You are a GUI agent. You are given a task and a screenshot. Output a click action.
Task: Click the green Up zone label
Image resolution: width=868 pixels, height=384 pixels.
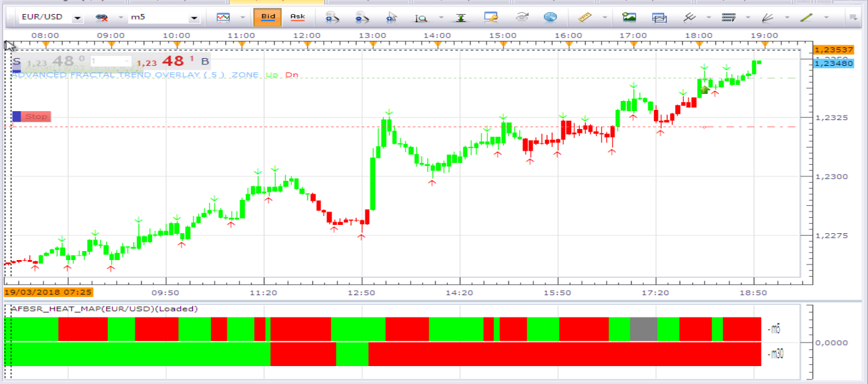point(271,75)
